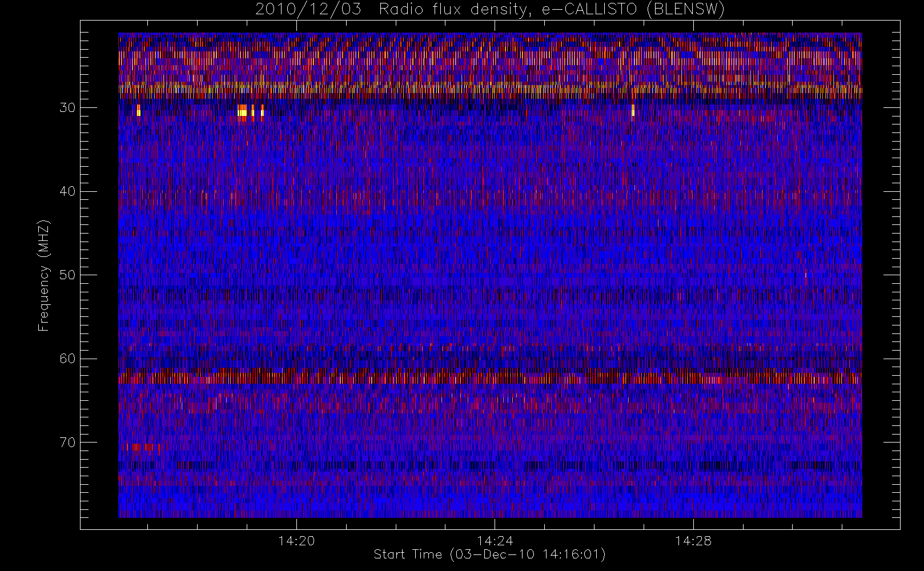Click the 30 MHz frequency tick label

pos(67,108)
